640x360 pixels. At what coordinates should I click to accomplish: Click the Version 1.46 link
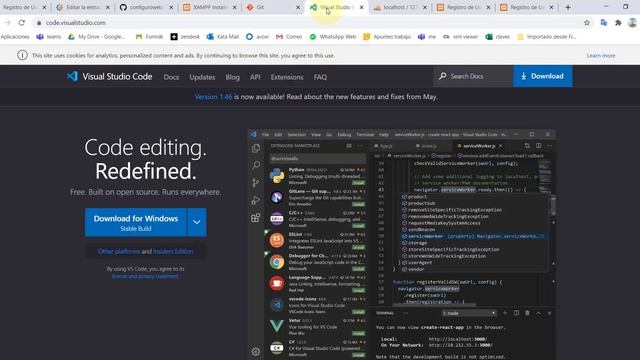[x=213, y=97]
